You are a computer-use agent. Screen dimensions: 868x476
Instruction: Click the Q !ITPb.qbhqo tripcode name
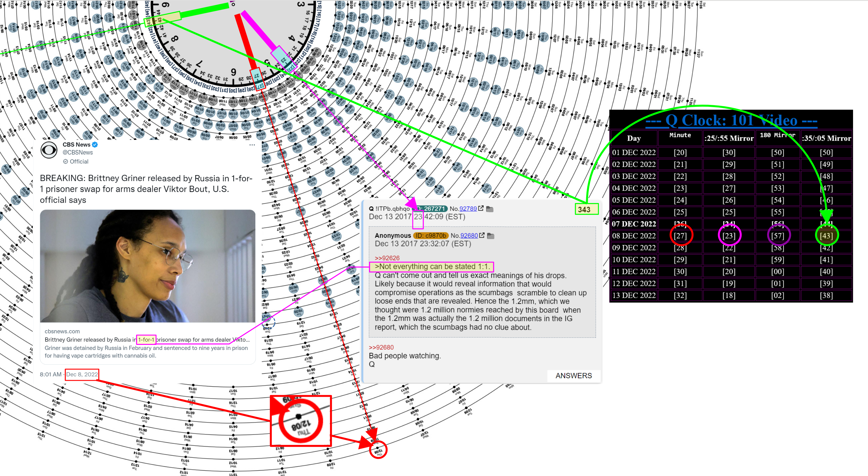tap(389, 208)
